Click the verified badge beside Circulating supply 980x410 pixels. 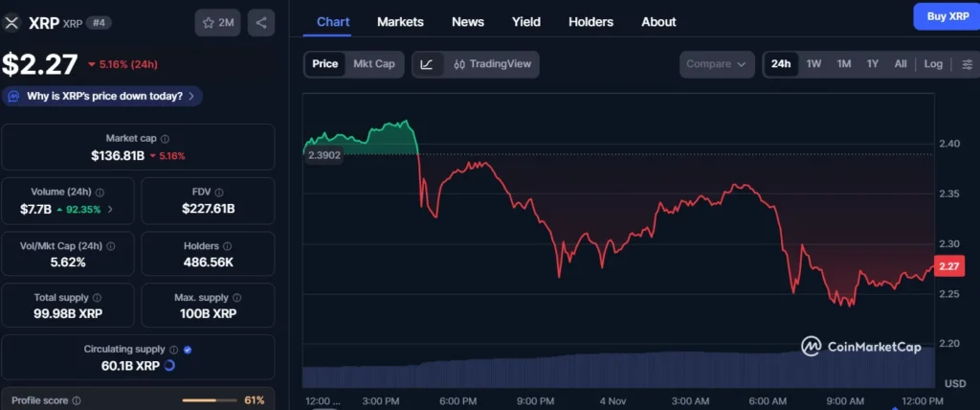pos(187,351)
